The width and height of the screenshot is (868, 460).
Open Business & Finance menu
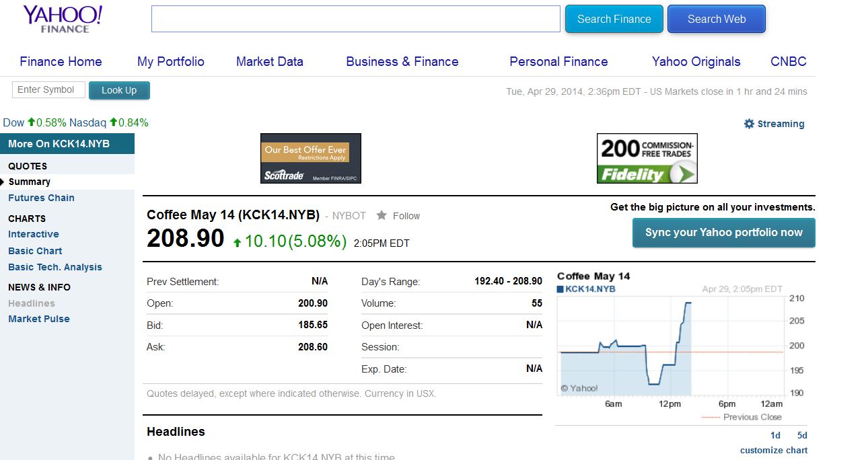(x=402, y=61)
